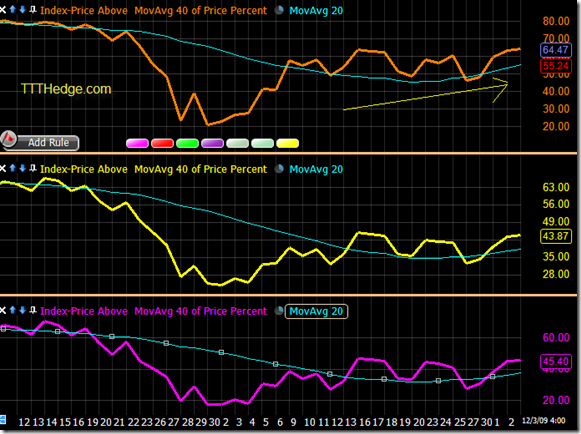Click the MovAvg 20 icon in middle pane
The height and width of the screenshot is (434, 581).
tap(279, 169)
